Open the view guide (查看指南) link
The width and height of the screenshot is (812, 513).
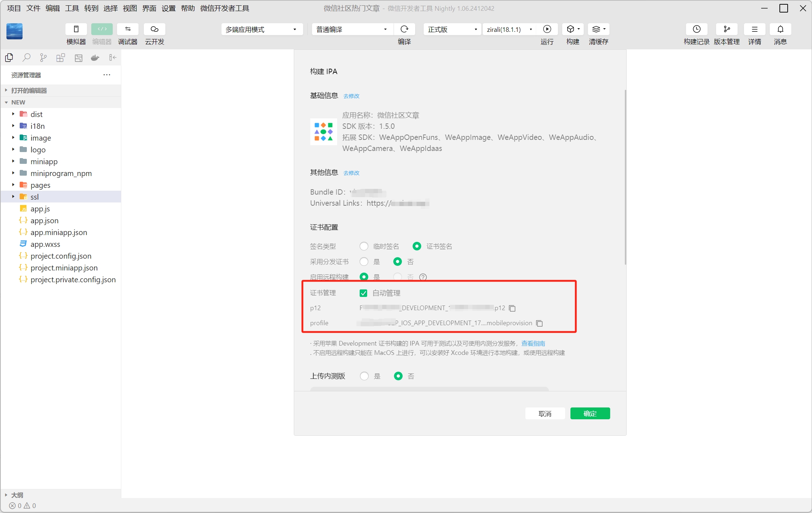(x=533, y=343)
